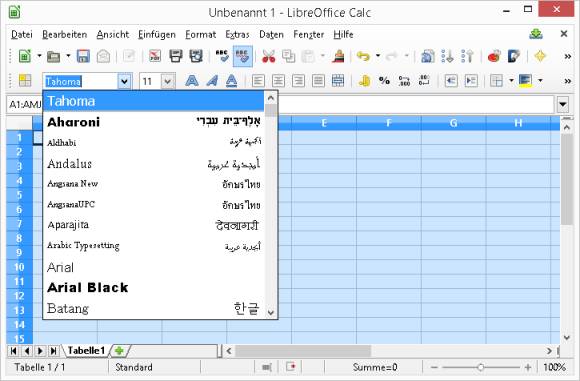Click the Decrease Indent icon

pos(451,81)
